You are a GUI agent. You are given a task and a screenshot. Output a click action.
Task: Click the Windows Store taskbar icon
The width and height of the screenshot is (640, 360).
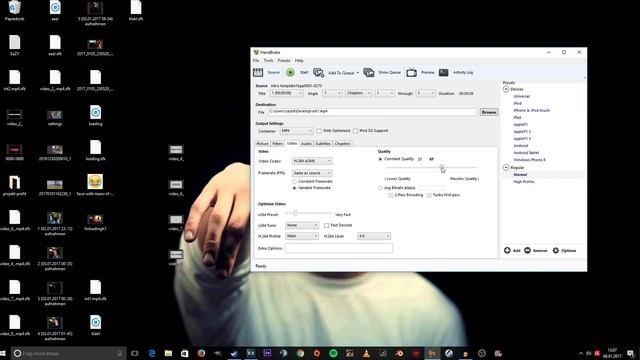click(184, 353)
